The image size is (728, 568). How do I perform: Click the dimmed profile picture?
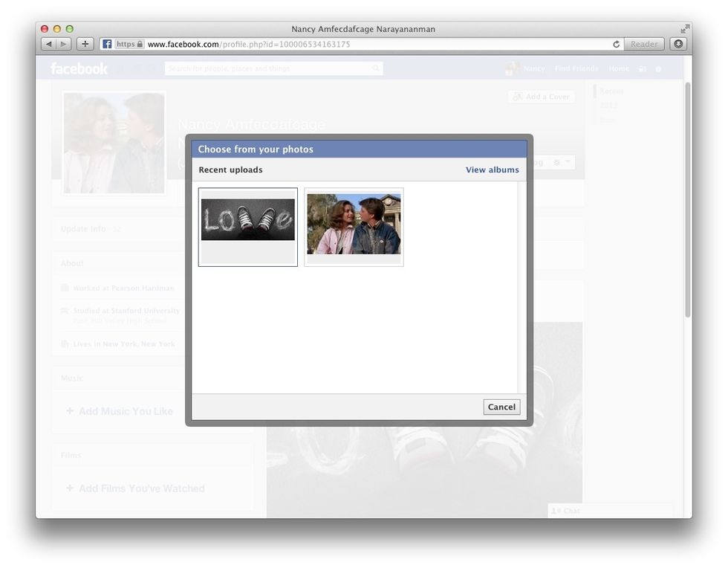click(114, 143)
